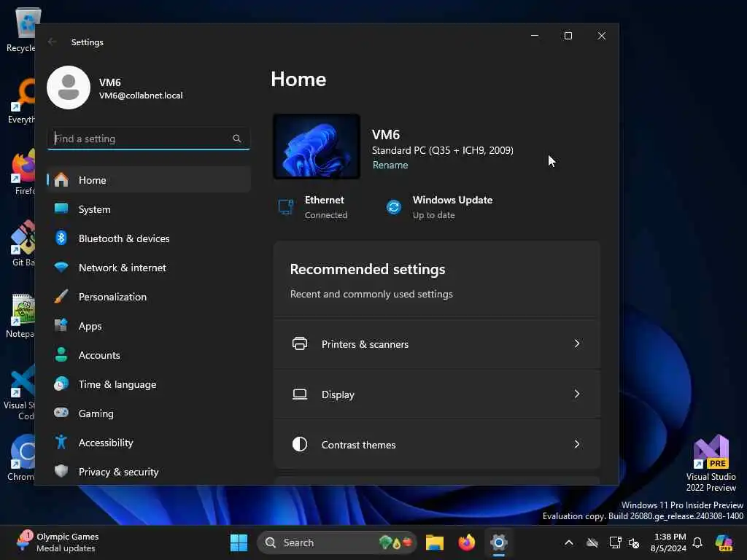Open Windows Update Up to date status
The height and width of the screenshot is (560, 747).
[x=439, y=207]
